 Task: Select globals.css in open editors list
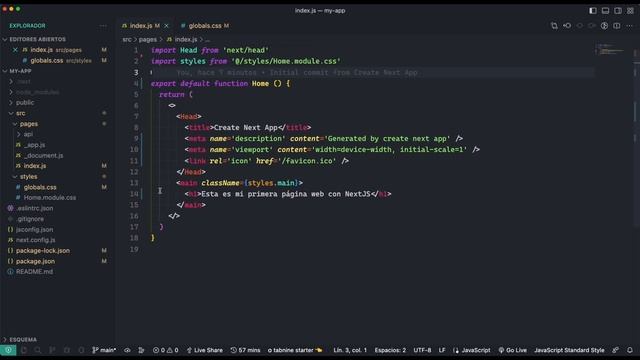coord(47,60)
